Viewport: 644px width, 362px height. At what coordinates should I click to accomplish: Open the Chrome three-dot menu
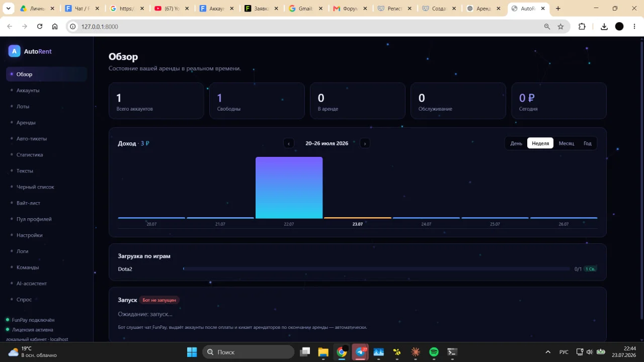click(x=634, y=27)
